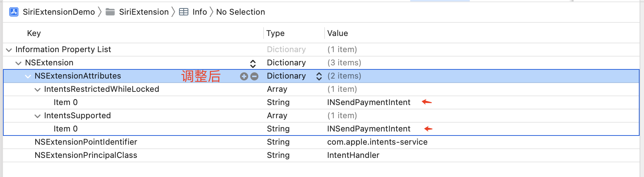The width and height of the screenshot is (644, 177).
Task: Open the NSExtension key name stepper
Action: (253, 63)
